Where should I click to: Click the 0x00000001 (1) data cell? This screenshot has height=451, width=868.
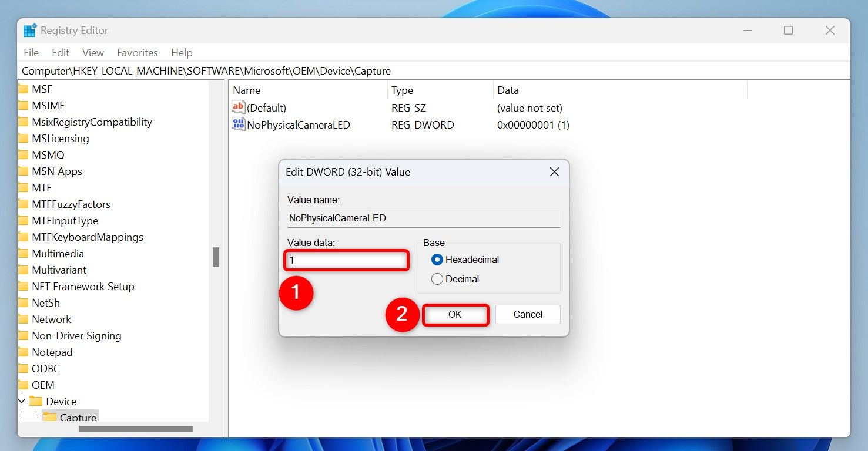click(x=533, y=125)
